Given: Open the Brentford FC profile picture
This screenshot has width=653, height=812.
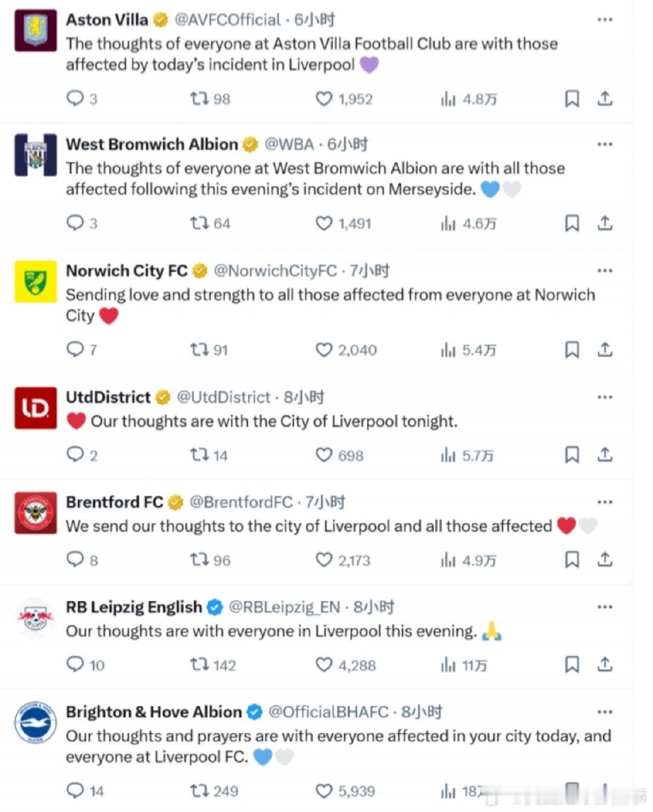Looking at the screenshot, I should click(x=36, y=513).
